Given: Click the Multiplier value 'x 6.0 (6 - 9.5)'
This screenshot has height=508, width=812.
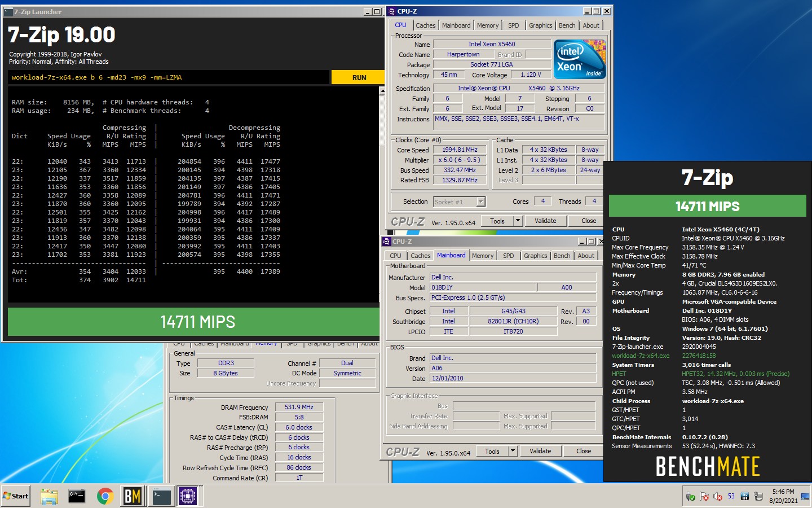Looking at the screenshot, I should click(x=460, y=160).
